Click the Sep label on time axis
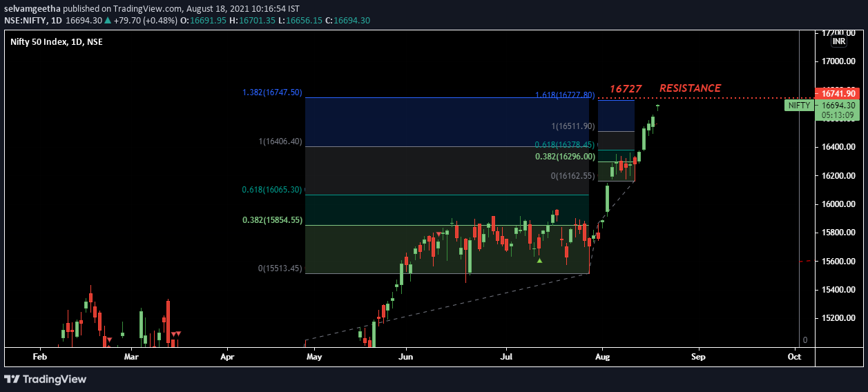This screenshot has width=868, height=392. [698, 357]
